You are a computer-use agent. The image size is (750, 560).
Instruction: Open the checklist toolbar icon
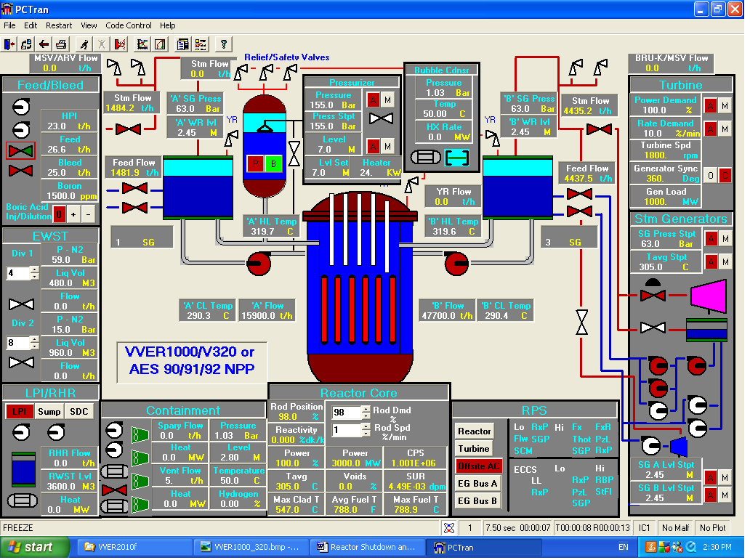tap(201, 44)
